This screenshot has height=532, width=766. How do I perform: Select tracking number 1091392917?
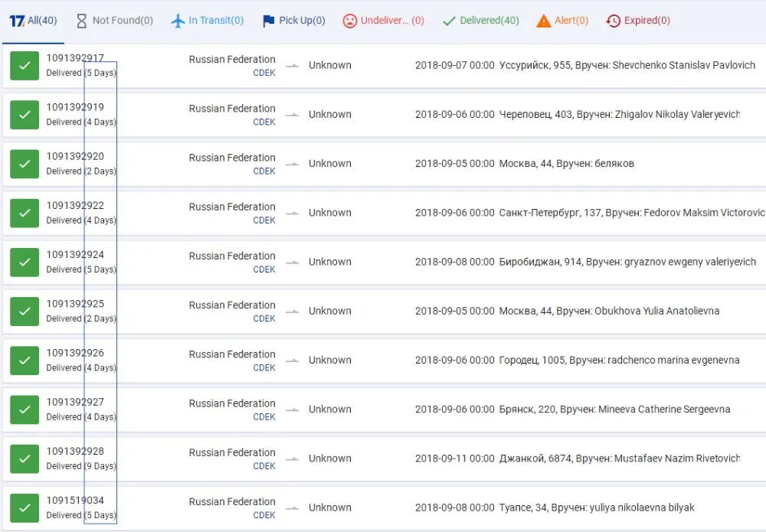[x=75, y=58]
